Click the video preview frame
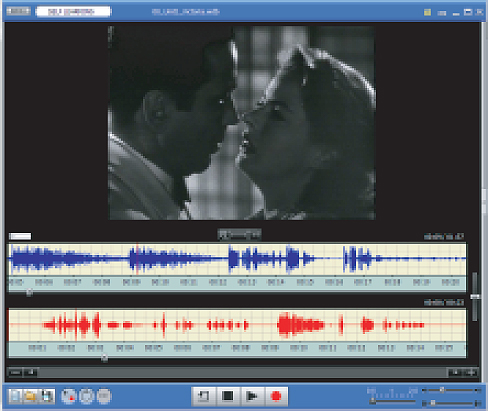Viewport: 488px width, 411px height. point(242,123)
